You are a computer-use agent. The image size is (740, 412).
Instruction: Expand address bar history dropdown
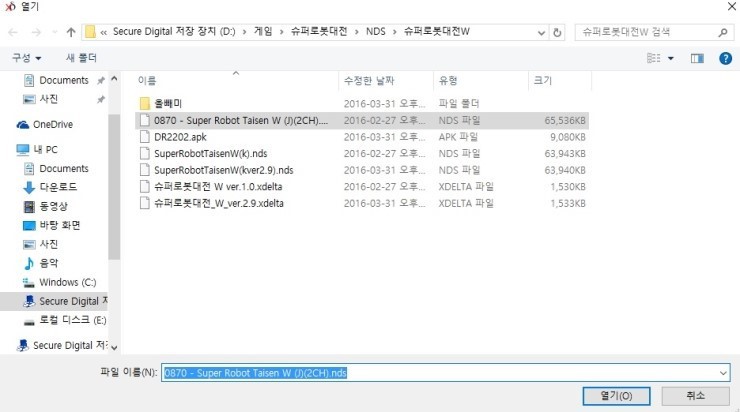click(541, 33)
